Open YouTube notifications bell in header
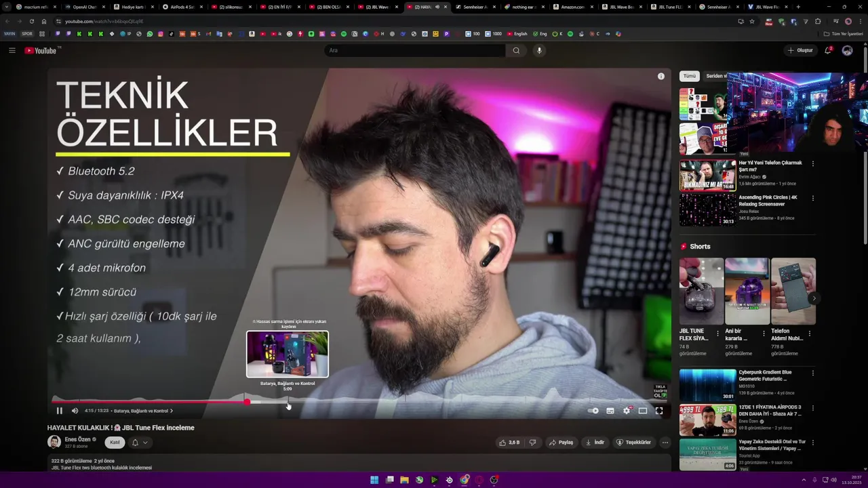Screen dimensions: 868x488 coord(828,50)
